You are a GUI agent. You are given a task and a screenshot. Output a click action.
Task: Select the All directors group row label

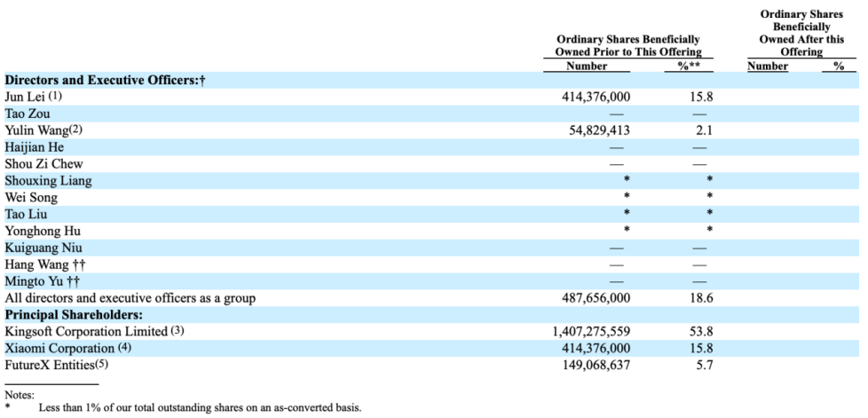pyautogui.click(x=130, y=298)
